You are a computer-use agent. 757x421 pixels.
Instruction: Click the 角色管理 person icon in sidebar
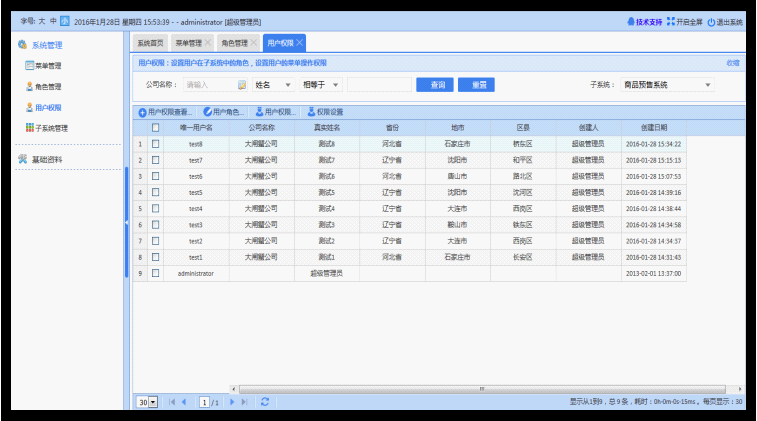point(29,86)
